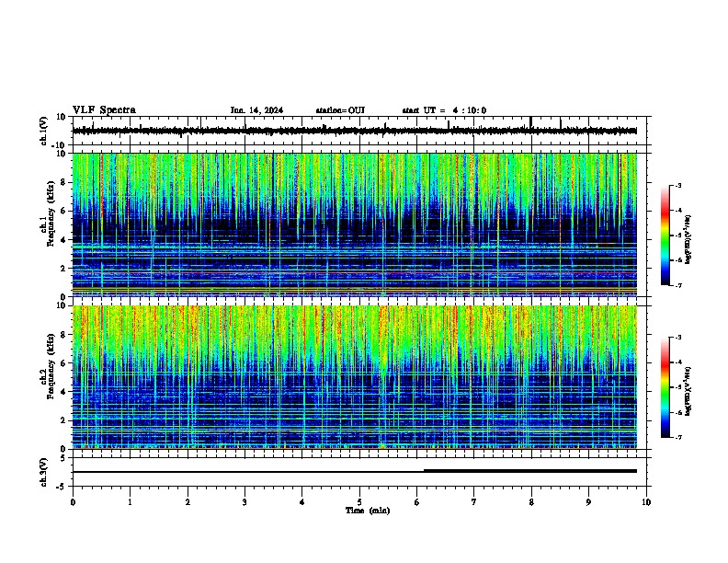This screenshot has height=563, width=728.
Task: Click the -4 value on ch.2 colorbar
Action: (x=677, y=362)
